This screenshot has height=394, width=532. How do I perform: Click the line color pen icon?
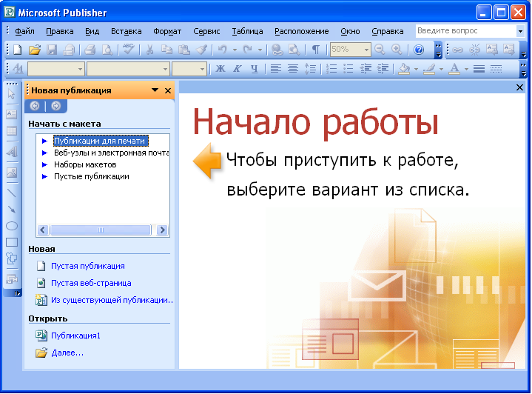click(x=429, y=69)
